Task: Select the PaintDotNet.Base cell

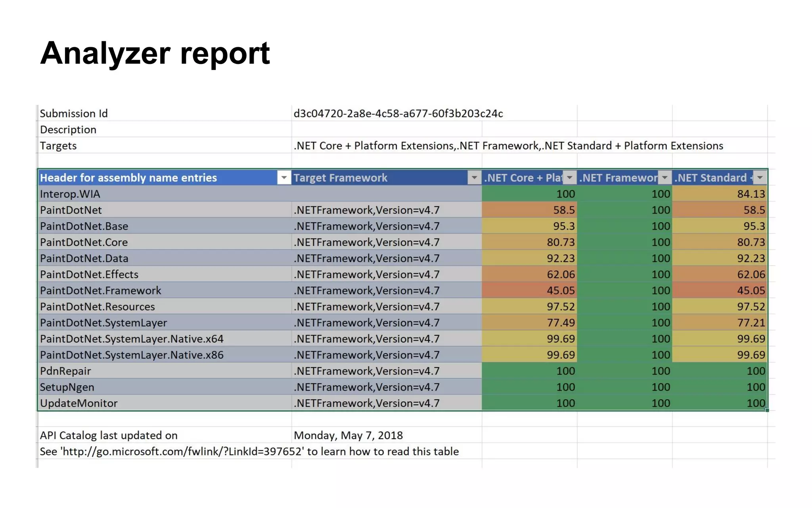Action: coord(165,226)
